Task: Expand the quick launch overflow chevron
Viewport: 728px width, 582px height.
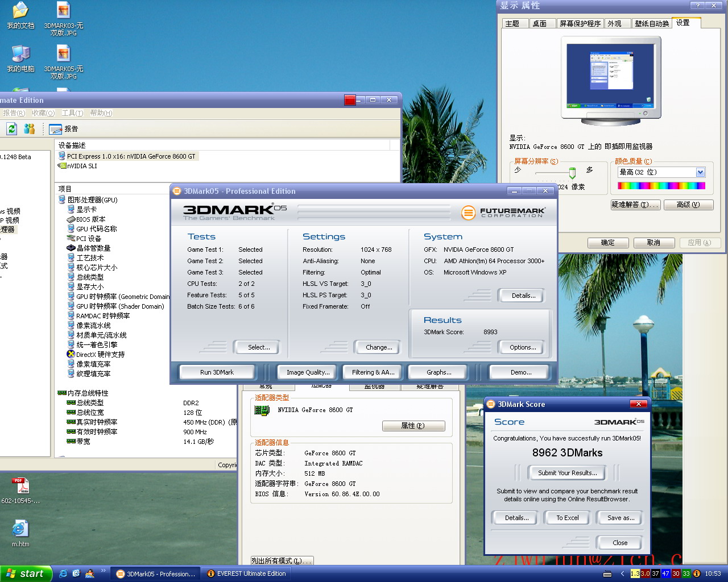Action: point(103,571)
